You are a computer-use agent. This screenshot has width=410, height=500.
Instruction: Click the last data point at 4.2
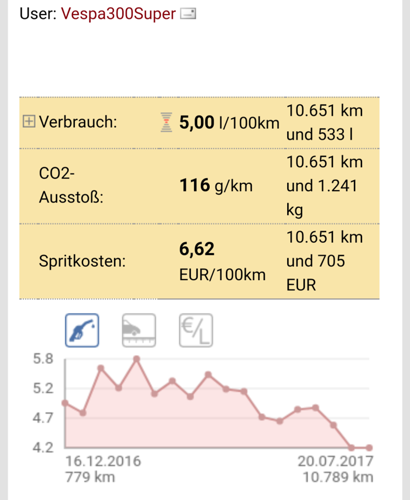pyautogui.click(x=369, y=448)
